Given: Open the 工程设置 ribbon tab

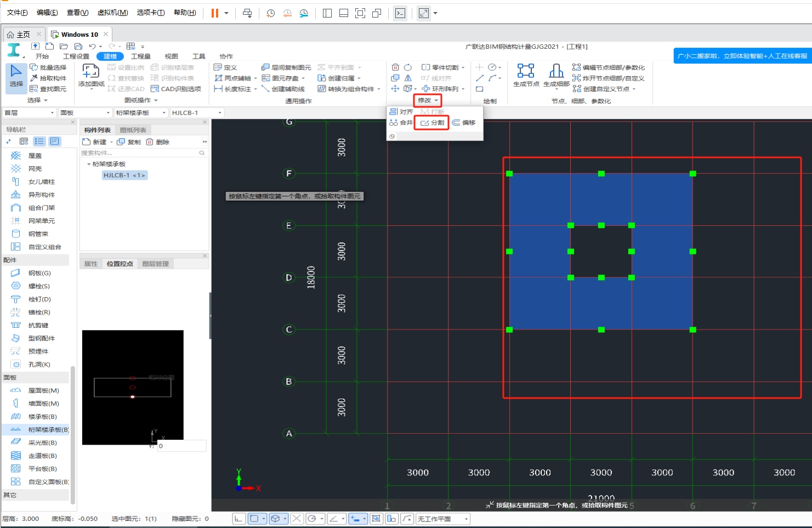Looking at the screenshot, I should click(x=76, y=56).
